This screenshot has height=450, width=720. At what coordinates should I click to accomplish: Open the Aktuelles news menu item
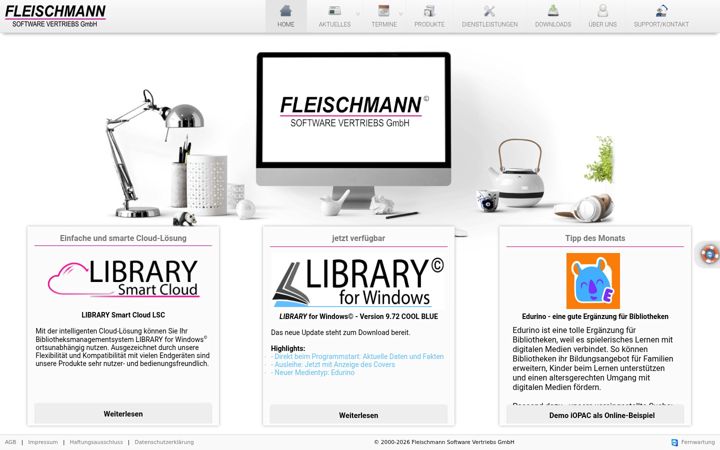pos(335,16)
